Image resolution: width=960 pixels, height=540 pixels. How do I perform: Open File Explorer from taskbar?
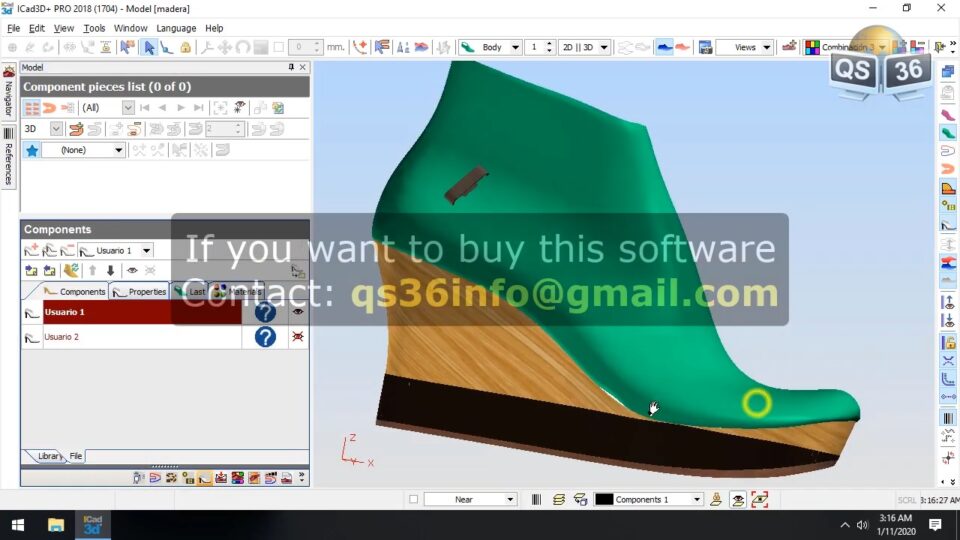click(x=56, y=525)
